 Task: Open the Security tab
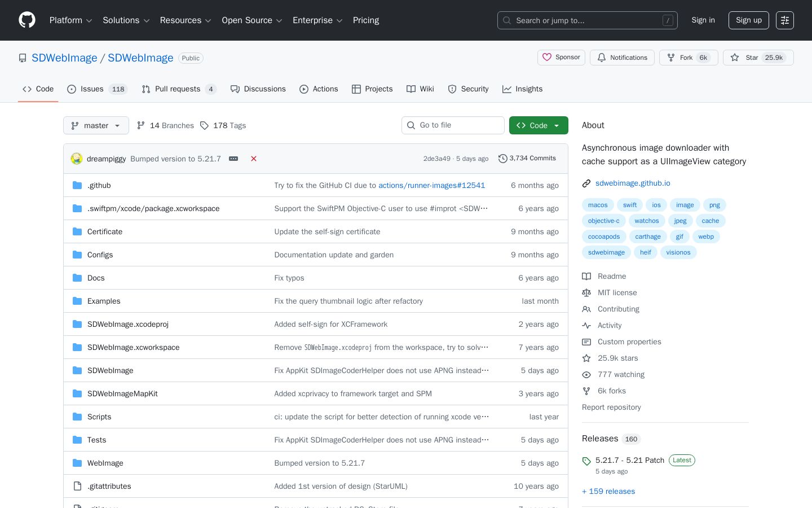pos(468,89)
